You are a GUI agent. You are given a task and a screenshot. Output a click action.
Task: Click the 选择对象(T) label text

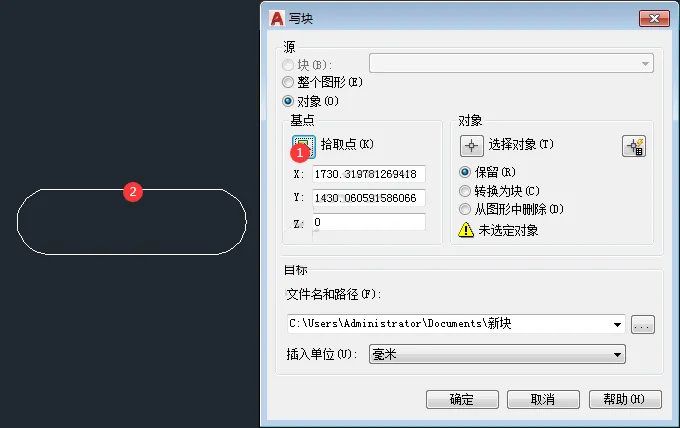point(521,144)
